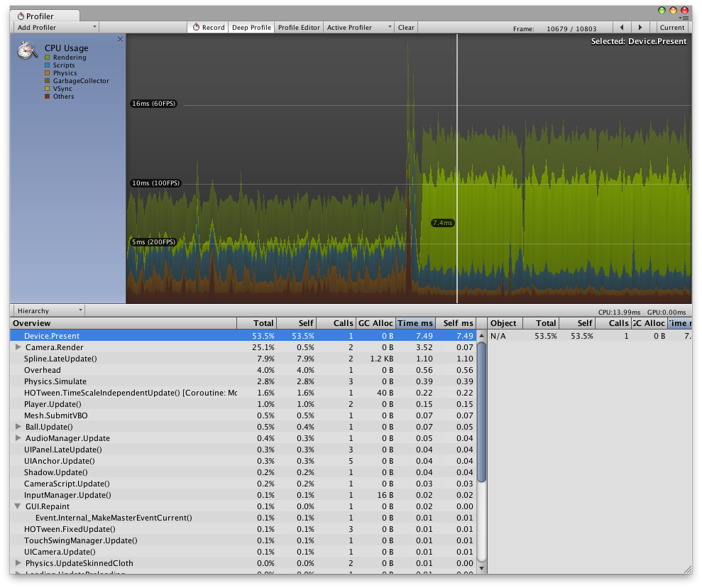702x588 pixels.
Task: Collapse the GUI.Repaint tree item
Action: pyautogui.click(x=18, y=506)
